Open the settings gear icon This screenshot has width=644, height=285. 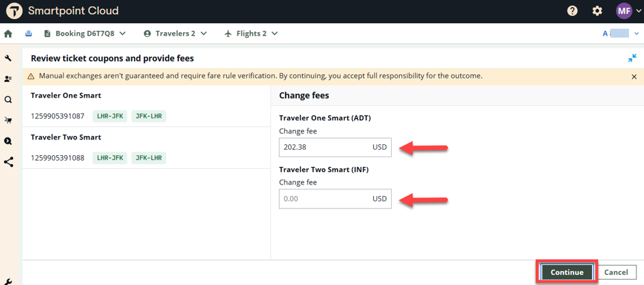pyautogui.click(x=597, y=11)
